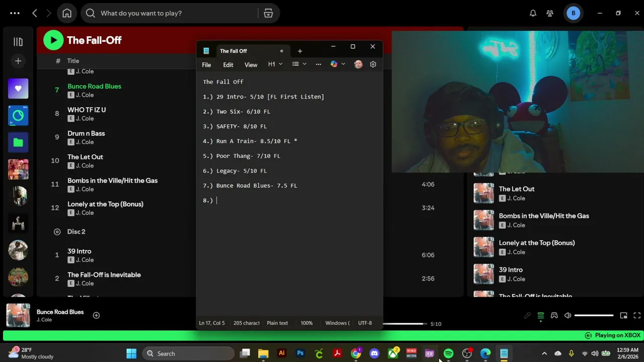Open the Queue icon in Spotify player bar

(540, 315)
